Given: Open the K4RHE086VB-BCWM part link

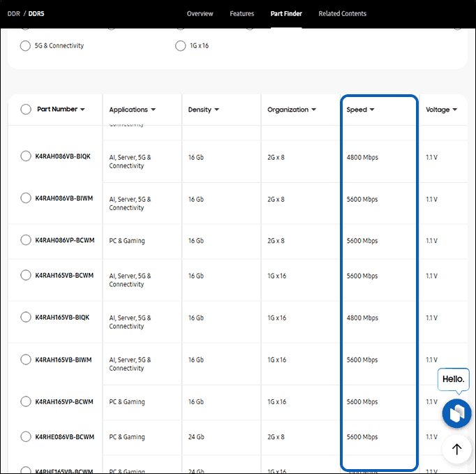Looking at the screenshot, I should tap(65, 437).
